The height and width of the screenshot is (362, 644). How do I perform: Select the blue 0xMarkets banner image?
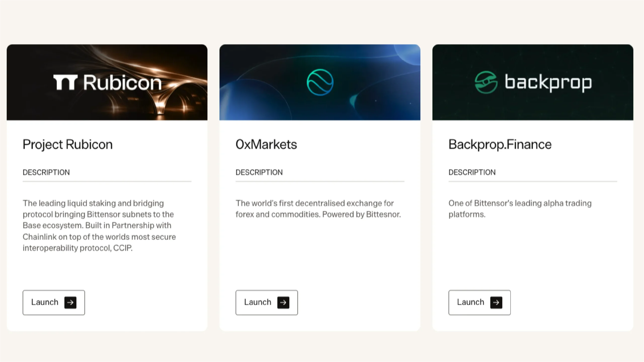[320, 82]
